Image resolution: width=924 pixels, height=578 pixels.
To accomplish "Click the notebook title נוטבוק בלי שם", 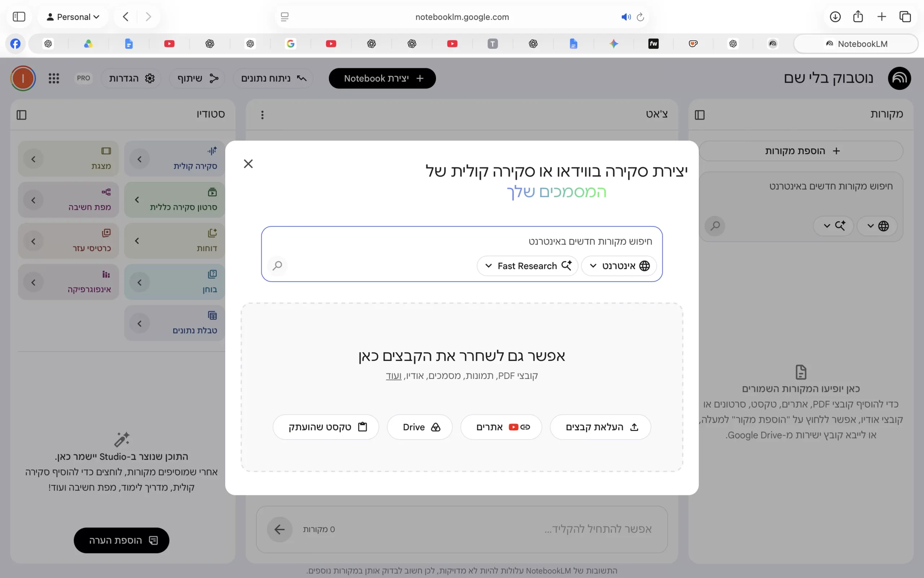I will coord(829,78).
